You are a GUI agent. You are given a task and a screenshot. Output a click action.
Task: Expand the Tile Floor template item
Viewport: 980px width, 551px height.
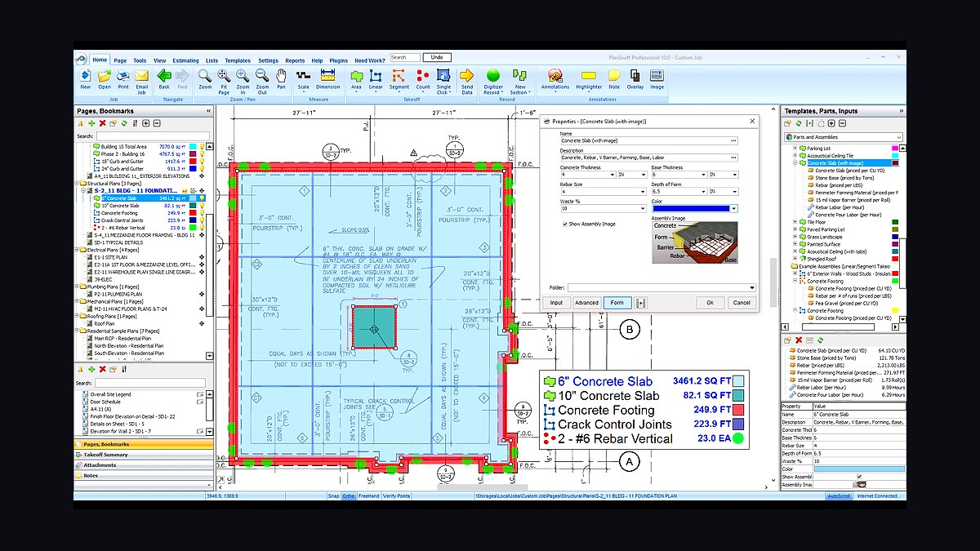click(795, 221)
